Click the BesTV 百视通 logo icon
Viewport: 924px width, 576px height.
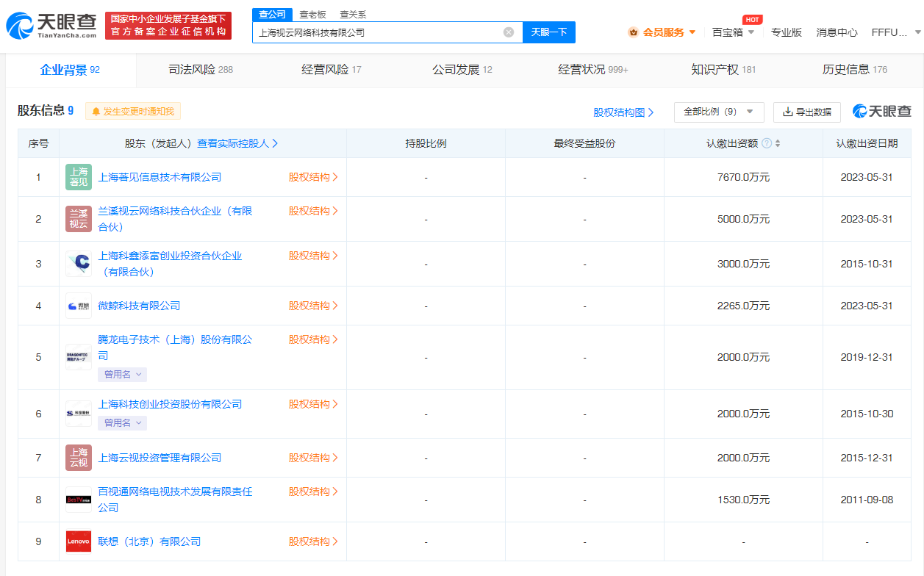(x=79, y=500)
